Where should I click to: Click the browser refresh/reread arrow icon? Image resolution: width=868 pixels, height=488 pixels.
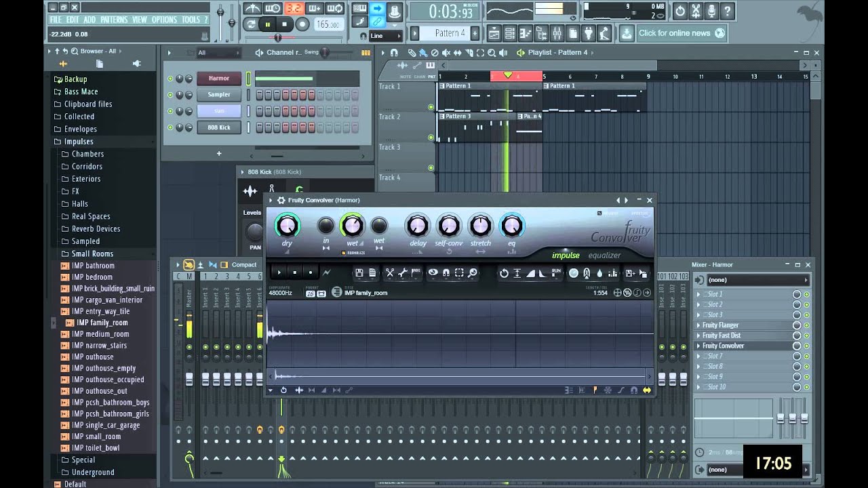point(65,51)
